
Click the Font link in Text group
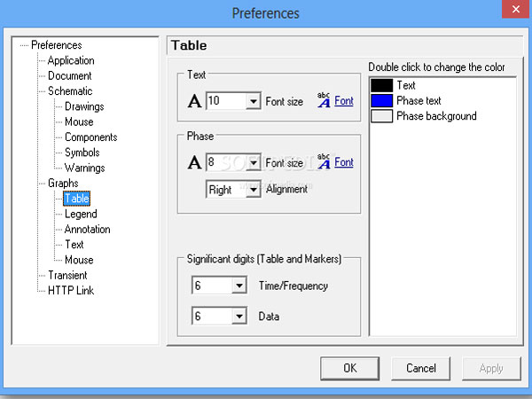pos(344,101)
